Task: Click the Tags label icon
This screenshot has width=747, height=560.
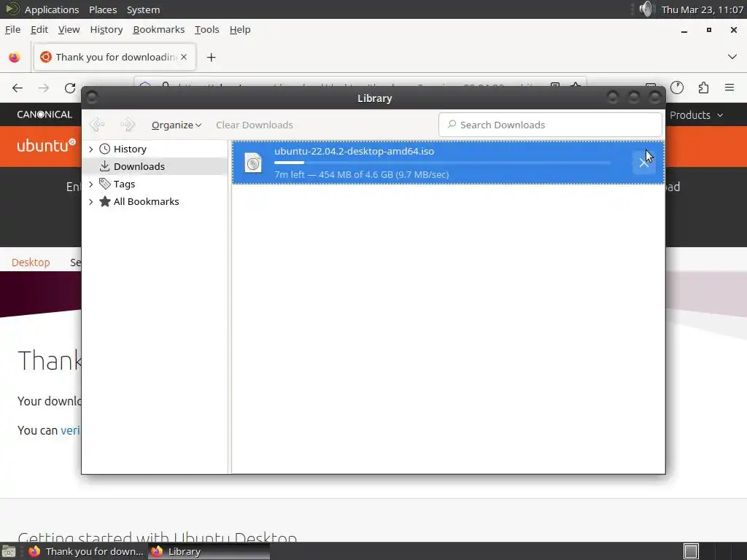Action: [x=105, y=184]
